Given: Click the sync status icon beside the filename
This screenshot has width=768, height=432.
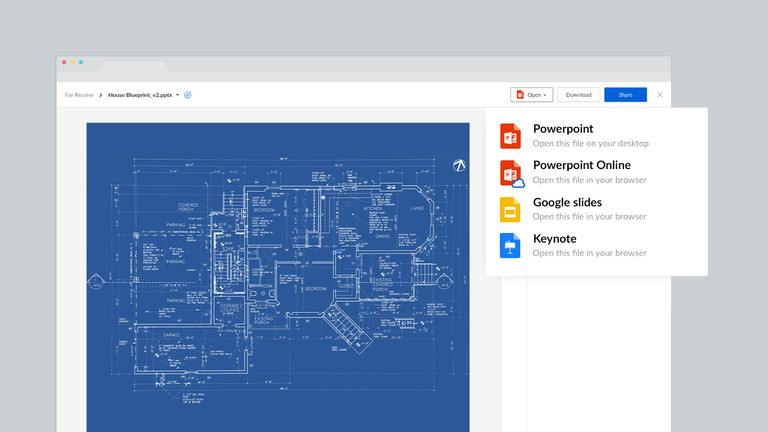Looking at the screenshot, I should (188, 95).
